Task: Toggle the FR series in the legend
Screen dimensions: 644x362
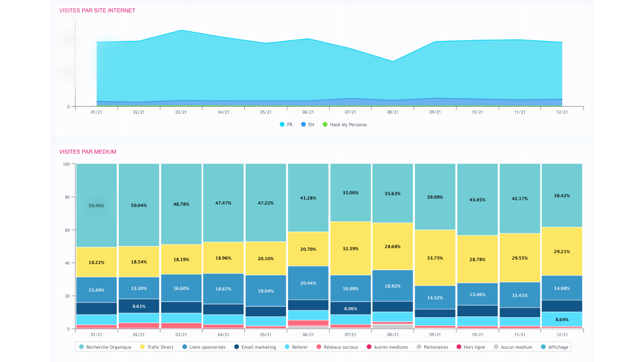Action: [286, 125]
